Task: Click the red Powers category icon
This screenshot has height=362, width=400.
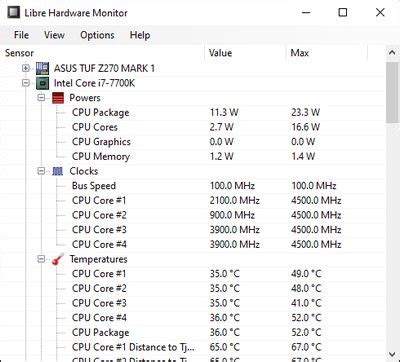Action: click(58, 98)
